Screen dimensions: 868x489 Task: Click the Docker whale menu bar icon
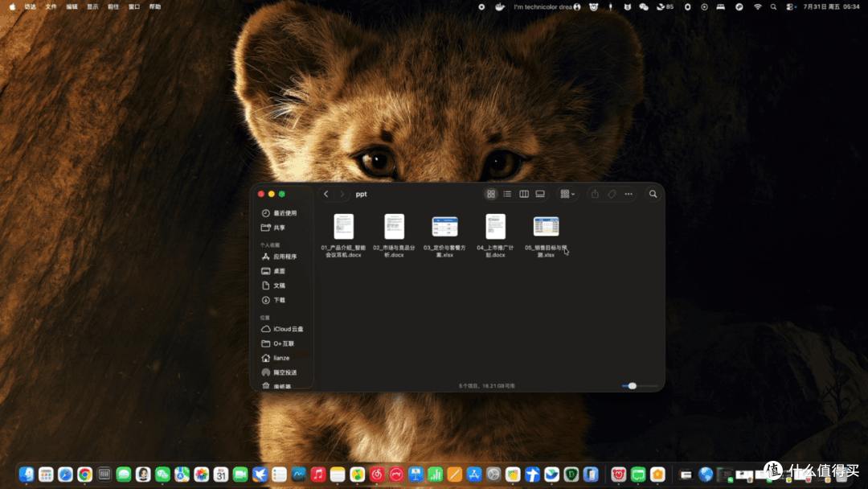point(500,6)
